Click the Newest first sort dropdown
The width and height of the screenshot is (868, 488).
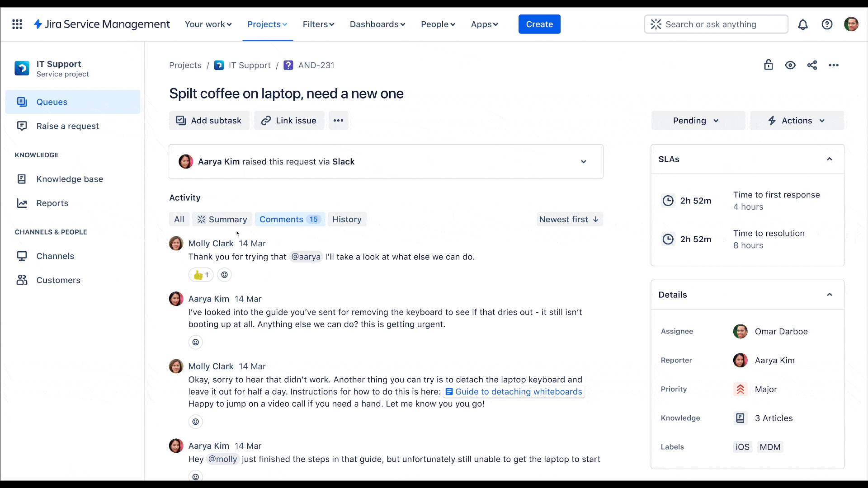tap(568, 219)
